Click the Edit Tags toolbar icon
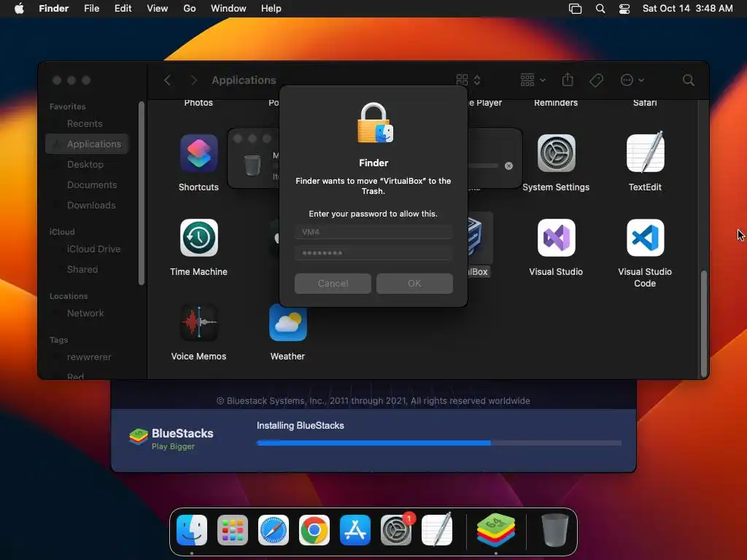The height and width of the screenshot is (560, 747). click(596, 80)
